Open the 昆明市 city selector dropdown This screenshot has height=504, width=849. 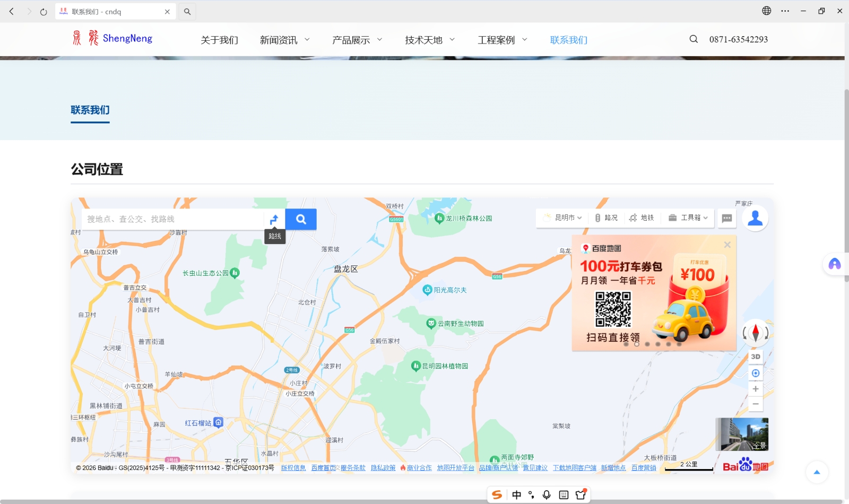coord(564,218)
